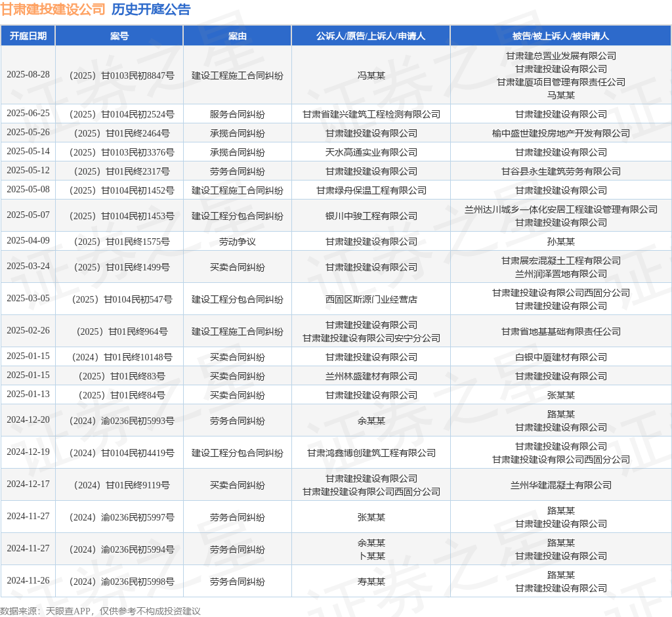The image size is (672, 617).
Task: Click the 开庭日期 column header
Action: point(28,36)
